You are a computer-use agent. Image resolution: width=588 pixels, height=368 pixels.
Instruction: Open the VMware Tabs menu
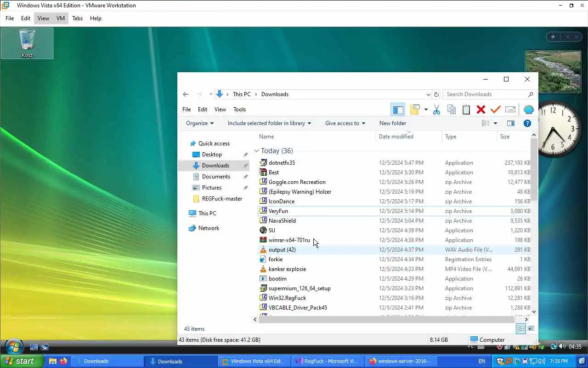(x=77, y=18)
